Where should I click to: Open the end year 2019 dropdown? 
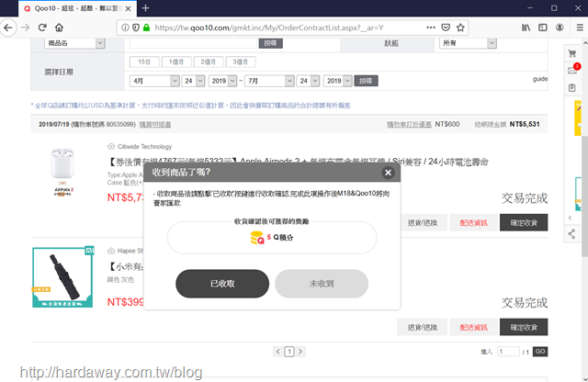click(338, 81)
